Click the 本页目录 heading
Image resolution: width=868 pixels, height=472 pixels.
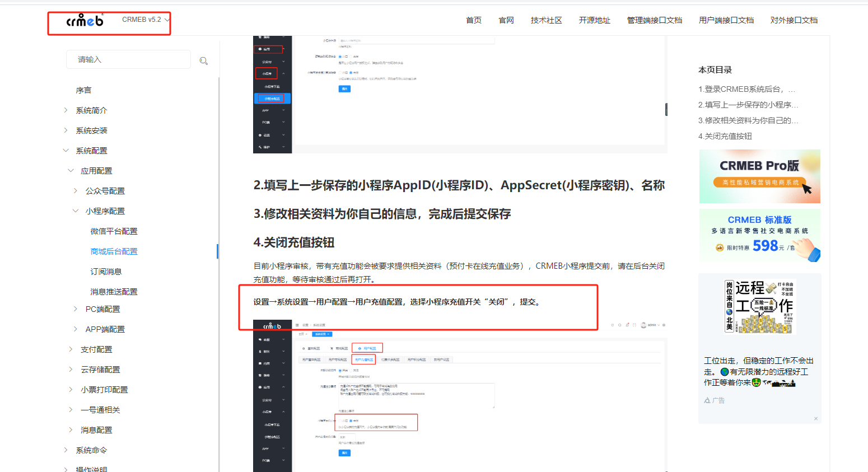(x=715, y=70)
